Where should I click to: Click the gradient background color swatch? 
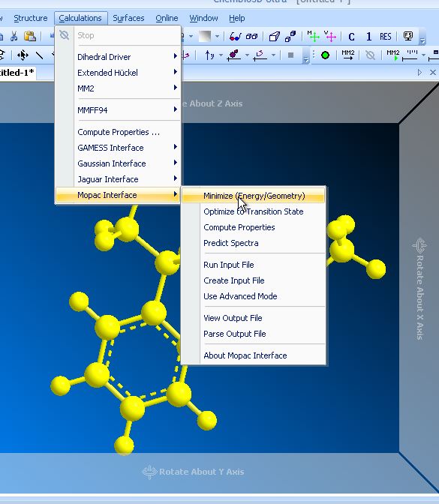tap(205, 37)
